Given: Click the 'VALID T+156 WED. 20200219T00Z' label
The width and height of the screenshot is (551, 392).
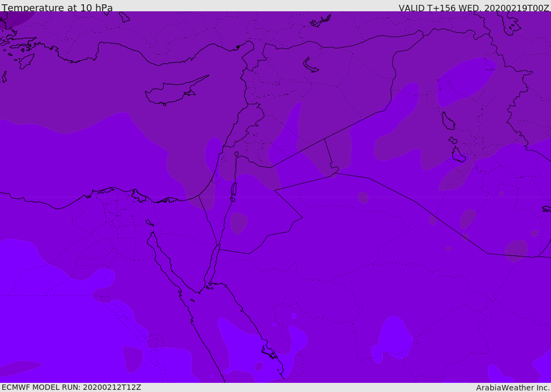Looking at the screenshot, I should tap(474, 8).
